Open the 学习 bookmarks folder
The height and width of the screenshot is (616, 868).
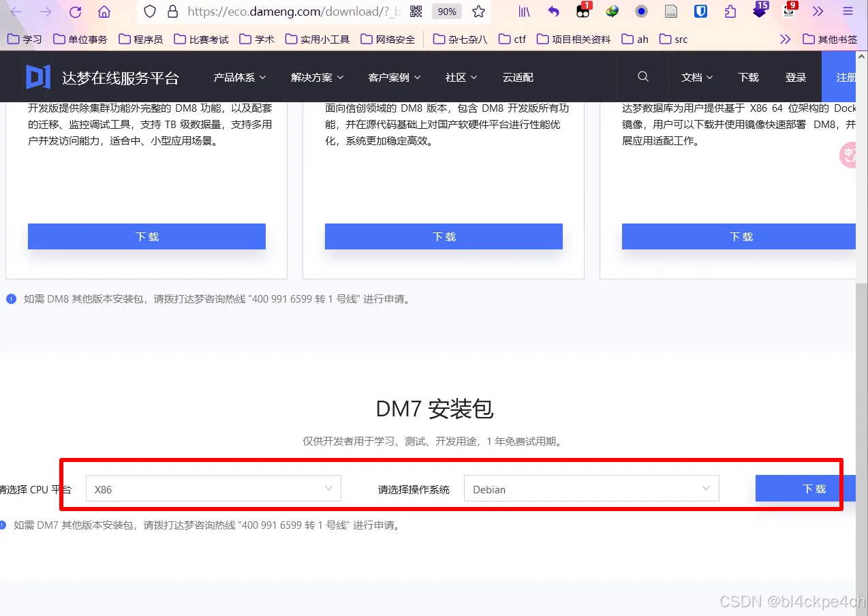[25, 40]
